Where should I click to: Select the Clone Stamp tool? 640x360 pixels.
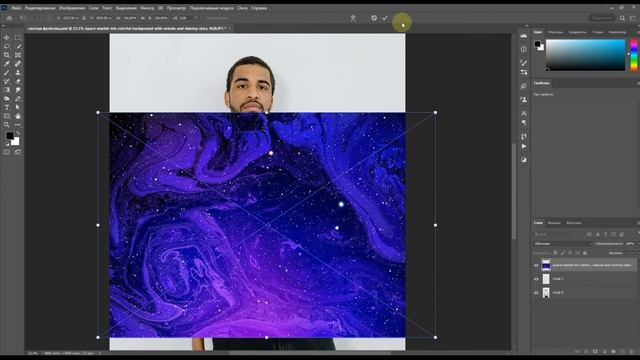18,73
